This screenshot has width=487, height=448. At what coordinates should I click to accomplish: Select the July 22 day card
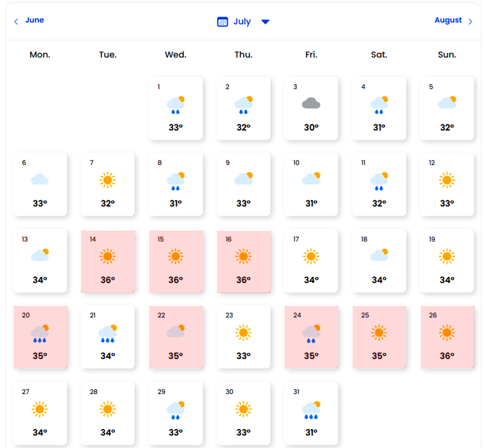coord(176,337)
